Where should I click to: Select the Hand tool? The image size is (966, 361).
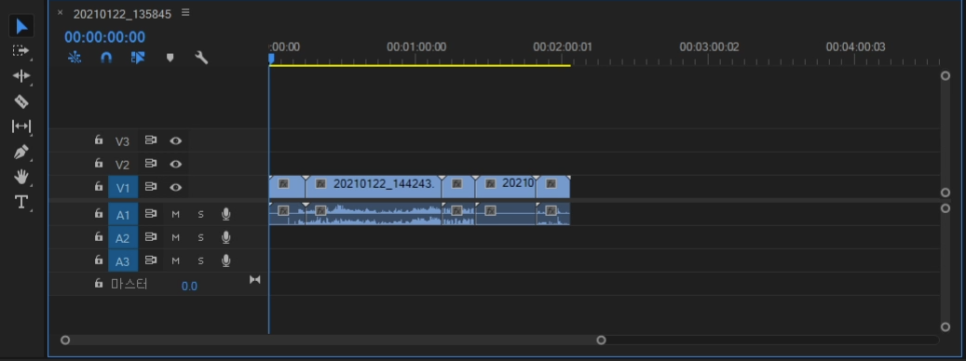21,177
